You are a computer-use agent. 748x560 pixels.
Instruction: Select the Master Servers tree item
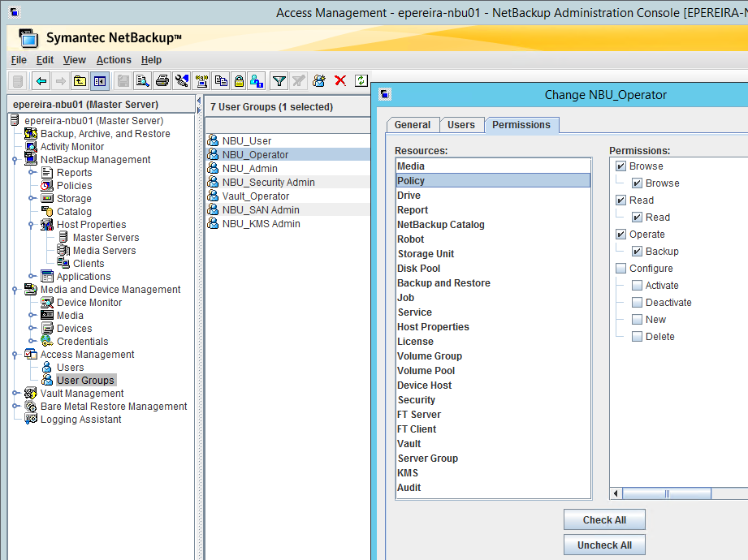pos(106,237)
